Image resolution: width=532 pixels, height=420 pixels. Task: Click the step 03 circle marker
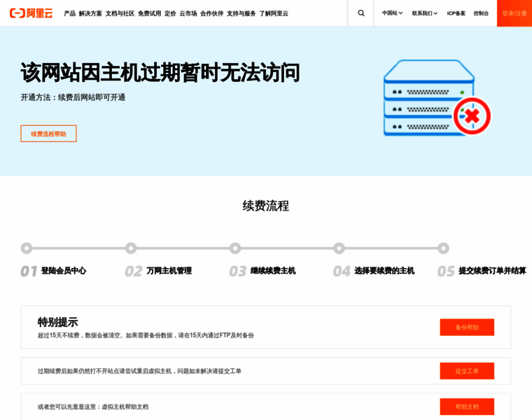point(235,248)
